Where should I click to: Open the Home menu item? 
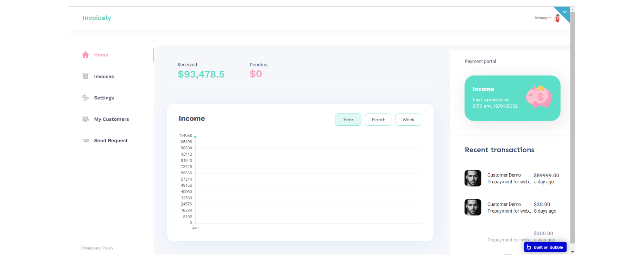(x=101, y=55)
